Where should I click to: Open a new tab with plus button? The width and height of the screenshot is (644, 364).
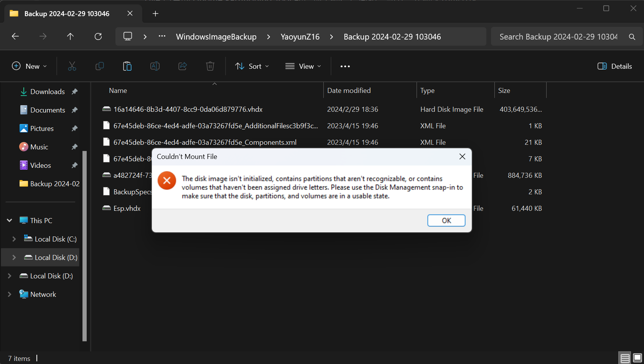pos(155,13)
